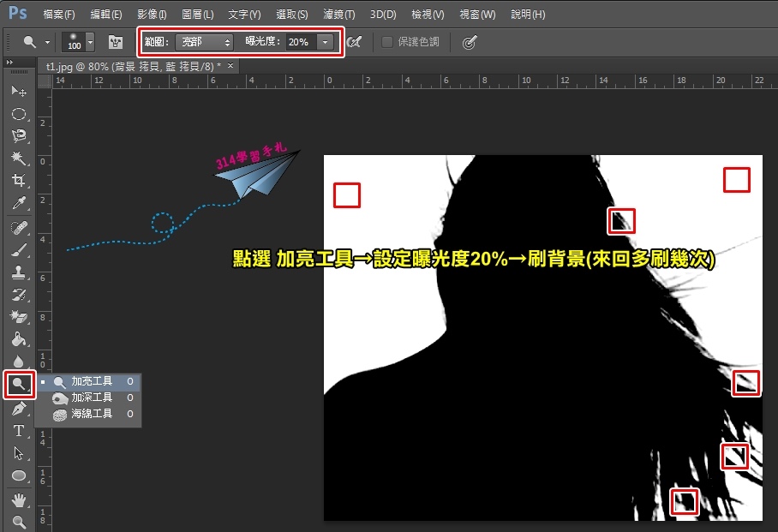Choose 加深工具 from the flyout
Screen dimensions: 778x532
tap(88, 398)
